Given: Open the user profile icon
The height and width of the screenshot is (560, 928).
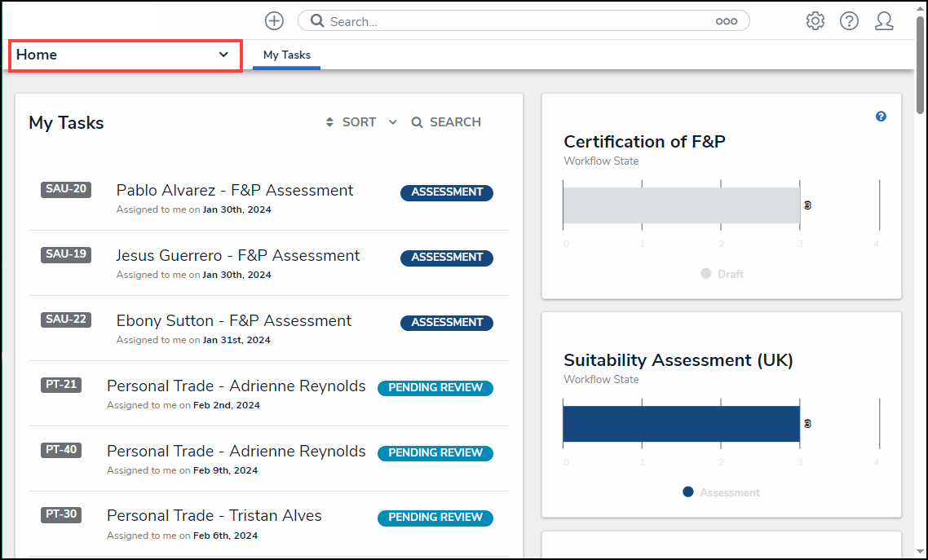Looking at the screenshot, I should point(884,21).
